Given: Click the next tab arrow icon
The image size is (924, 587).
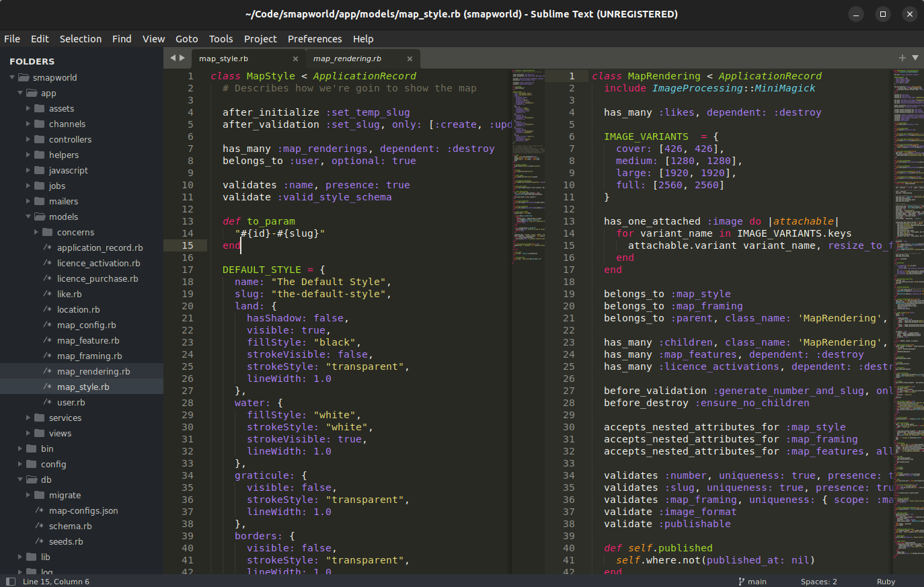Looking at the screenshot, I should point(182,58).
